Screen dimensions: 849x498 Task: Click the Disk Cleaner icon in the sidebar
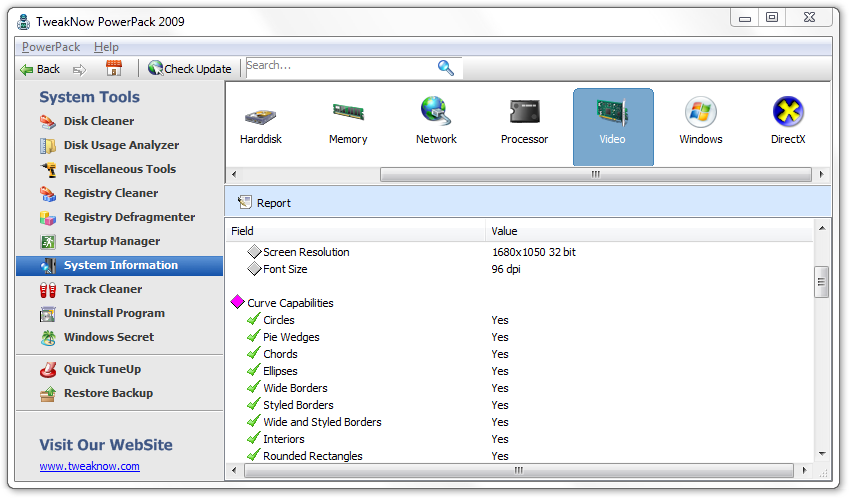48,121
